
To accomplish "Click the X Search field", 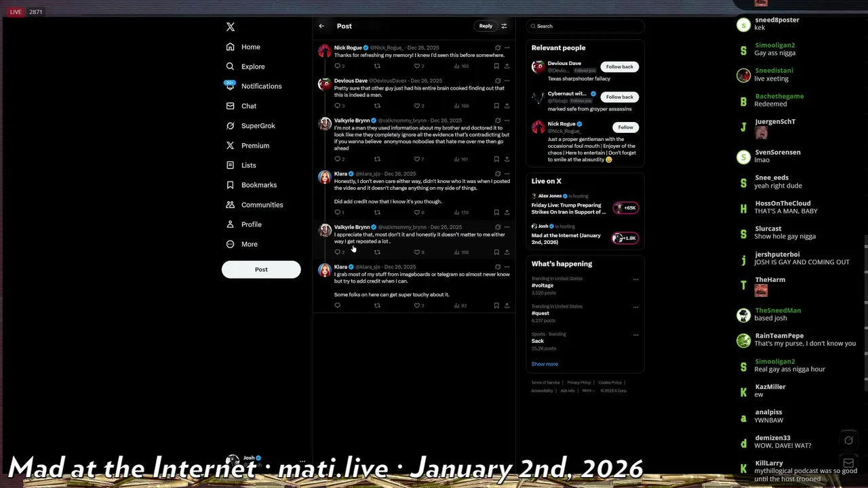I will point(585,26).
